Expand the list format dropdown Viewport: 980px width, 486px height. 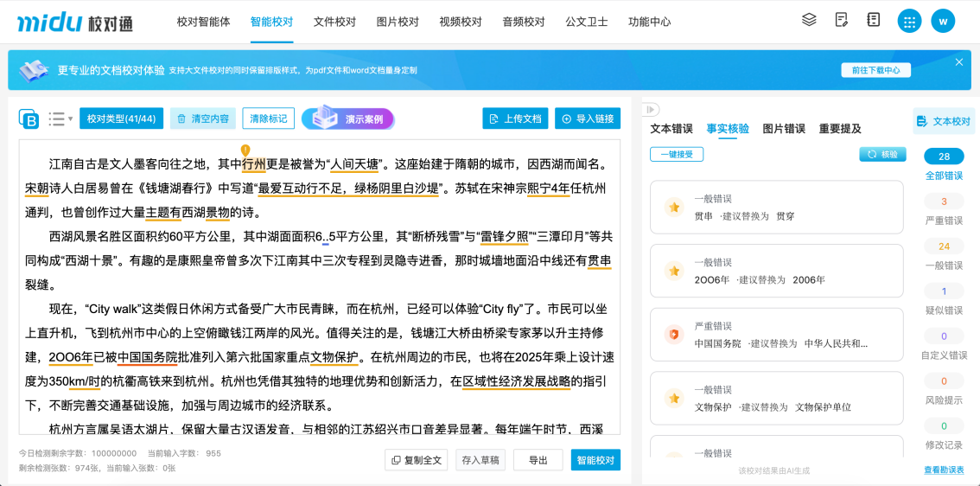pos(60,119)
